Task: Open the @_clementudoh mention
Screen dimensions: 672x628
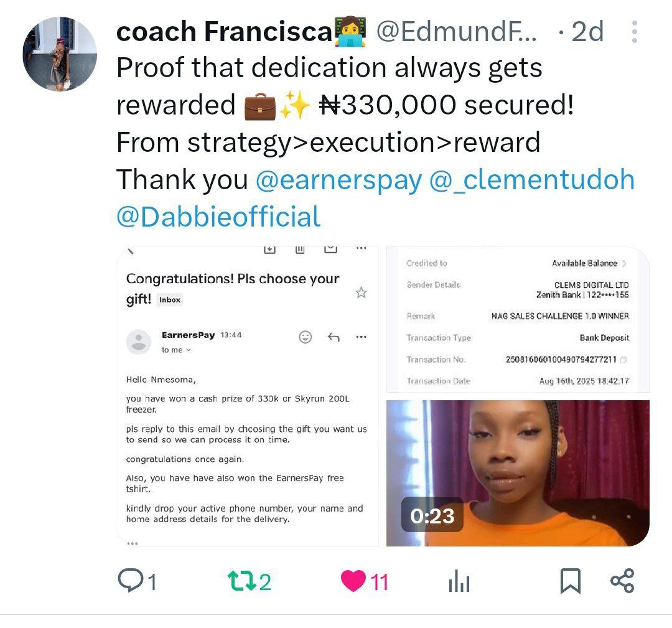Action: coord(532,180)
